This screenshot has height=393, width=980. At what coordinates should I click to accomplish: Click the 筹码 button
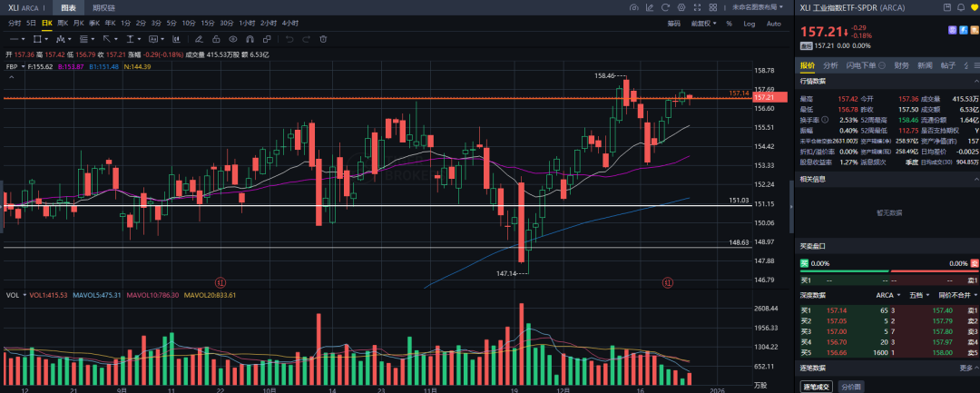(673, 23)
